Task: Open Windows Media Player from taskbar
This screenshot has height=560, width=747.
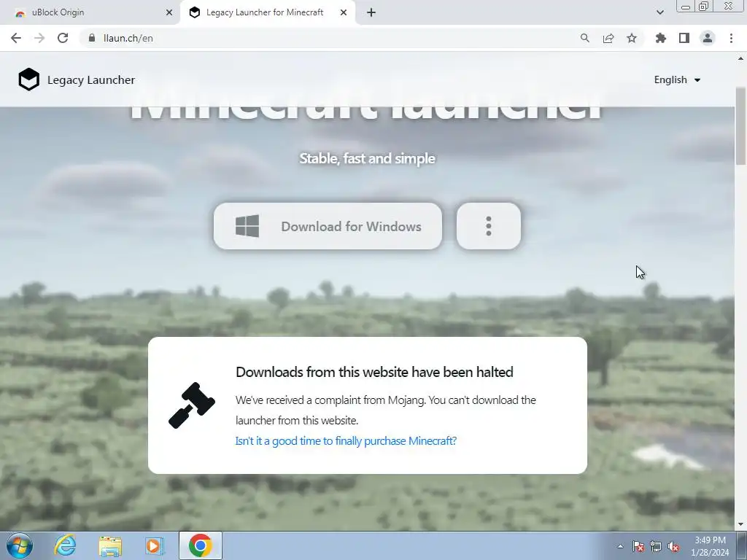Action: [x=155, y=545]
